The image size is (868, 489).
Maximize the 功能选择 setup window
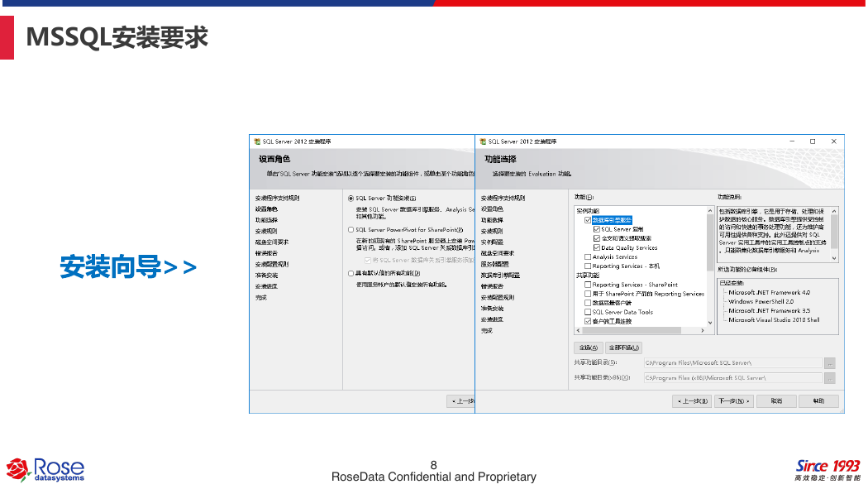point(813,141)
